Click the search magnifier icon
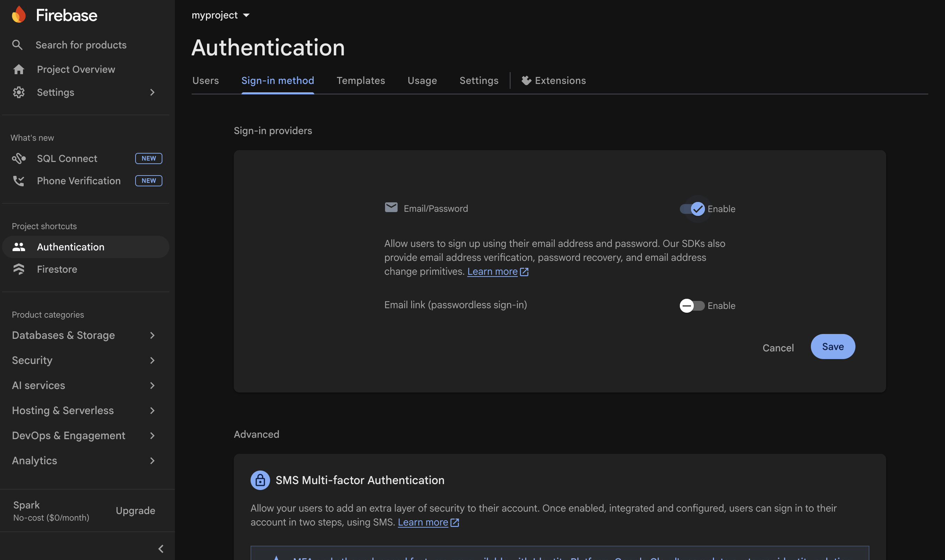The height and width of the screenshot is (560, 945). coord(17,45)
